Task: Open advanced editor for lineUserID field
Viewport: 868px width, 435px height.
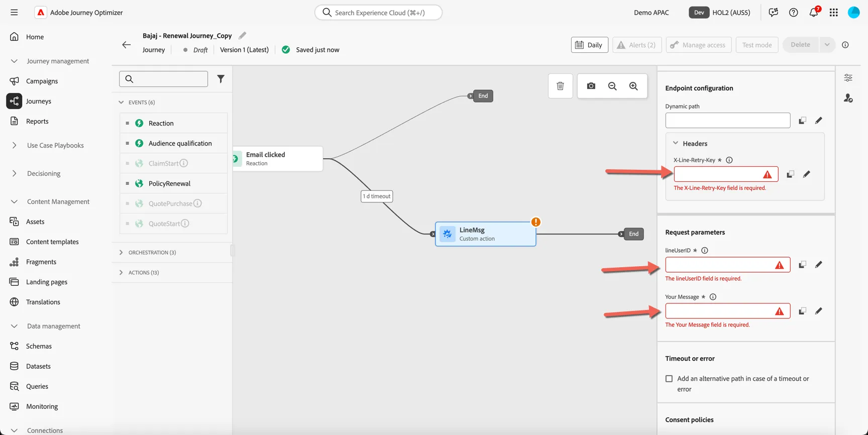Action: (x=818, y=265)
